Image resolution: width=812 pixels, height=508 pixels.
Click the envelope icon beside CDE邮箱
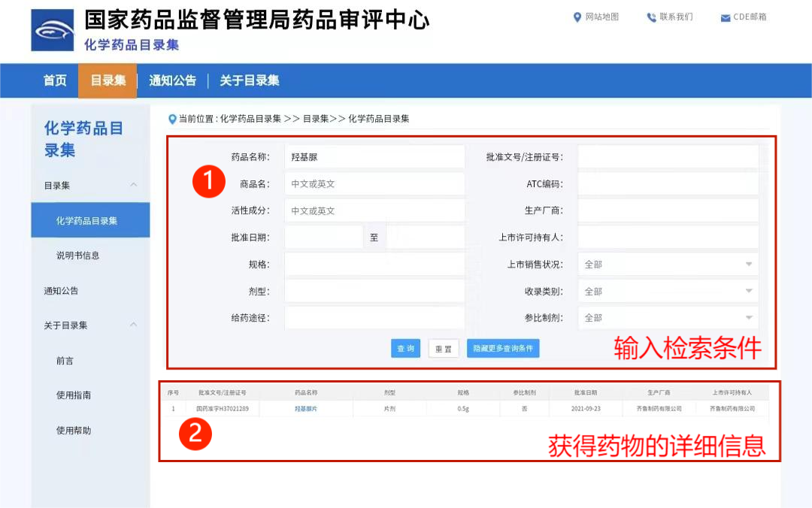tap(725, 17)
